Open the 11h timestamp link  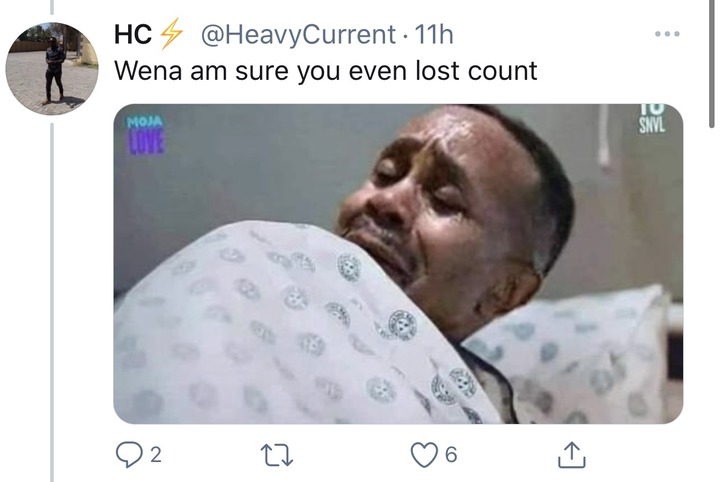(x=433, y=34)
